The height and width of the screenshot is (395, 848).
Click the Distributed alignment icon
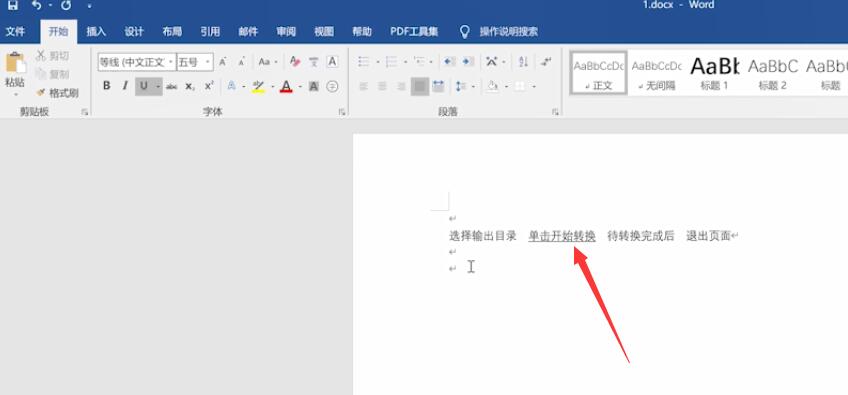(439, 86)
